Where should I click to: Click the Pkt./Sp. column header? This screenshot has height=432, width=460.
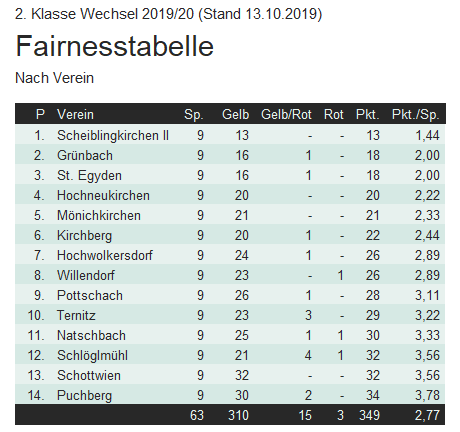click(x=415, y=114)
